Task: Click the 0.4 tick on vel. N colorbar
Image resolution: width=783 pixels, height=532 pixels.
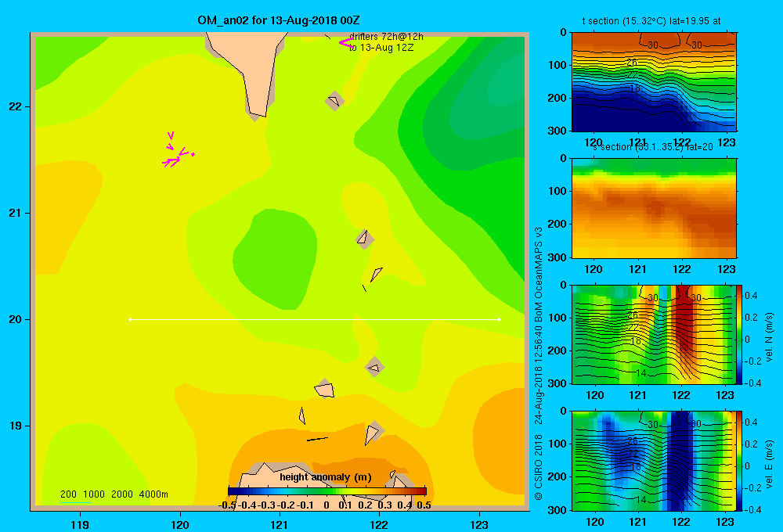Action: tap(751, 296)
